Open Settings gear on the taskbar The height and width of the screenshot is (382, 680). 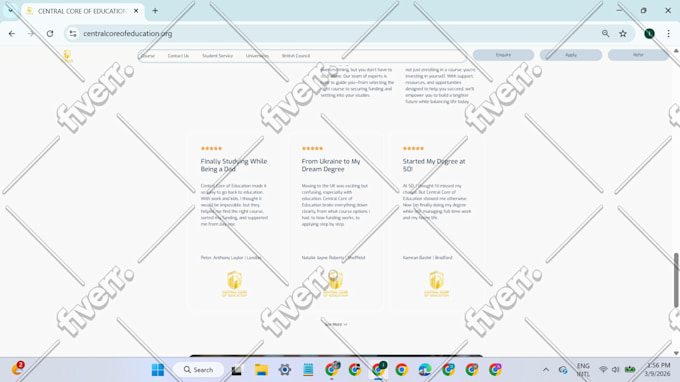[284, 370]
